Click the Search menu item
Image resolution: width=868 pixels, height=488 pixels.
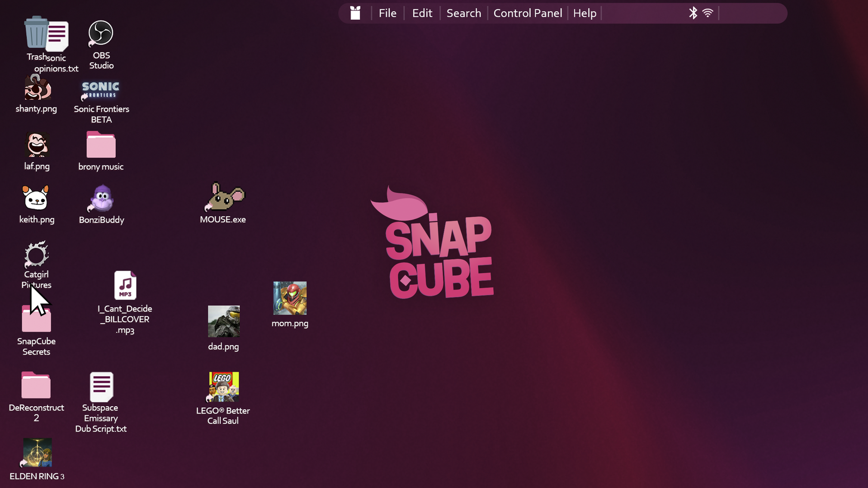(463, 13)
